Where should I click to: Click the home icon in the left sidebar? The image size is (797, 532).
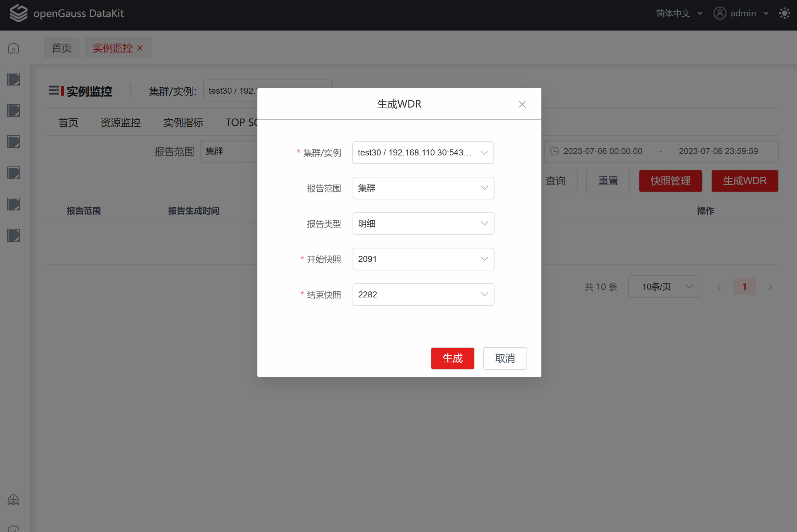(x=13, y=48)
